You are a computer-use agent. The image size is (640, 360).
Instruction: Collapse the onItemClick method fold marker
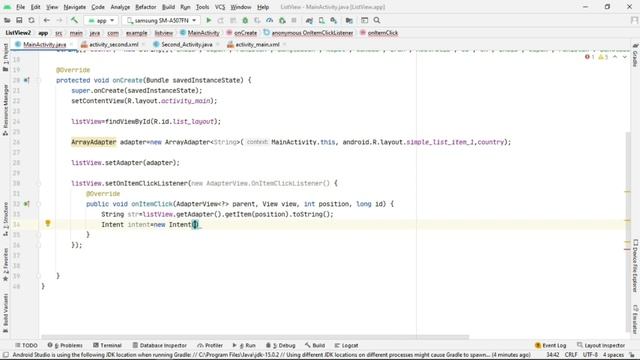coord(39,204)
